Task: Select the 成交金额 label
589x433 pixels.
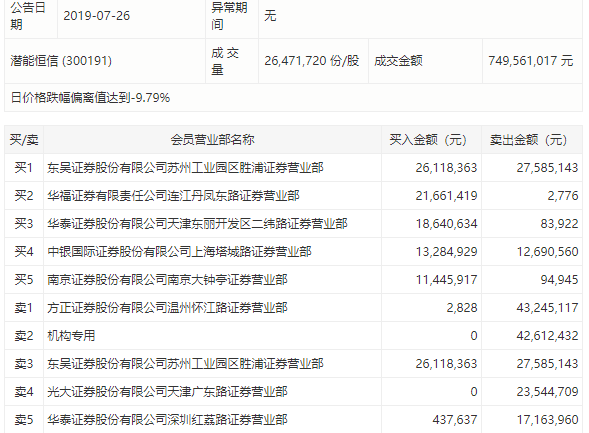Action: pos(398,60)
